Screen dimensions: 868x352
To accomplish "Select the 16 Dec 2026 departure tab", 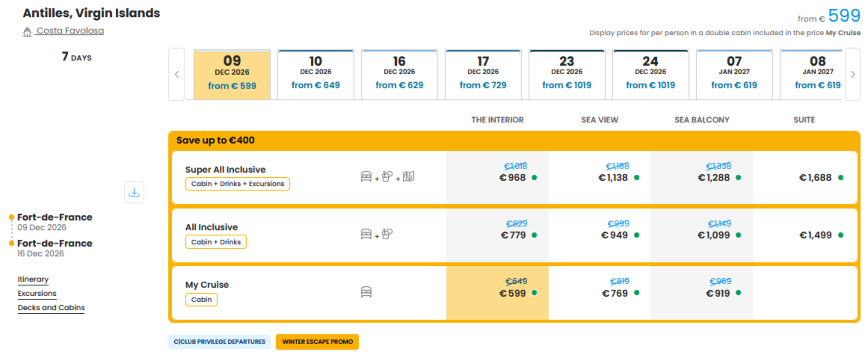I will click(399, 74).
